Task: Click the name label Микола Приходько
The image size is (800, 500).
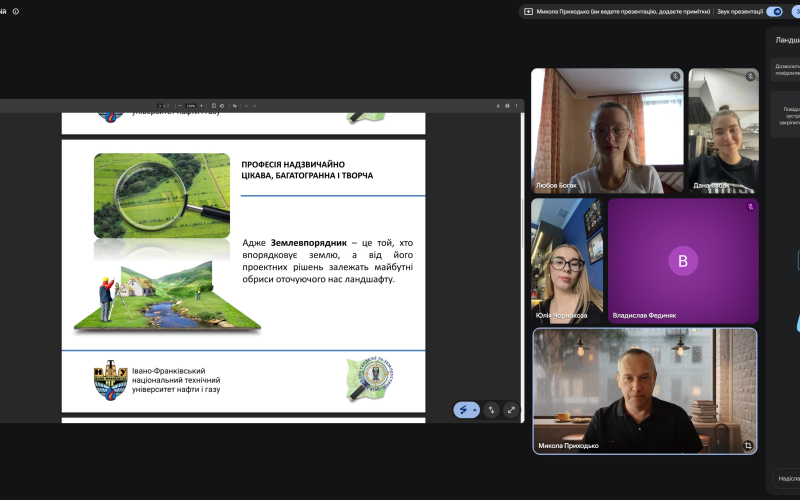Action: (x=568, y=446)
